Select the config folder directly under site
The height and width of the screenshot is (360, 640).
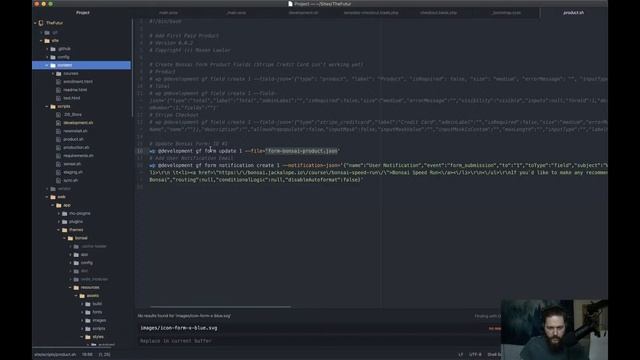[63, 57]
